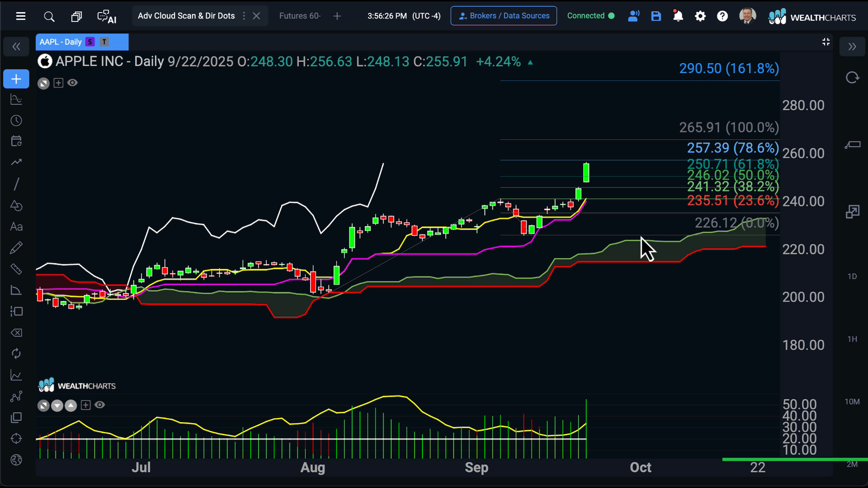This screenshot has height=488, width=868.
Task: Open the hamburger main menu
Action: click(x=21, y=17)
